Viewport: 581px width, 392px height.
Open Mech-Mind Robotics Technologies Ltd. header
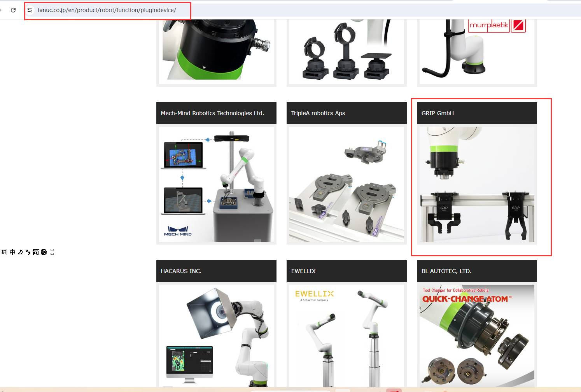coord(216,113)
